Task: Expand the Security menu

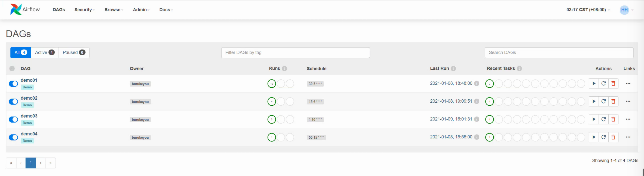Action: coord(84,10)
